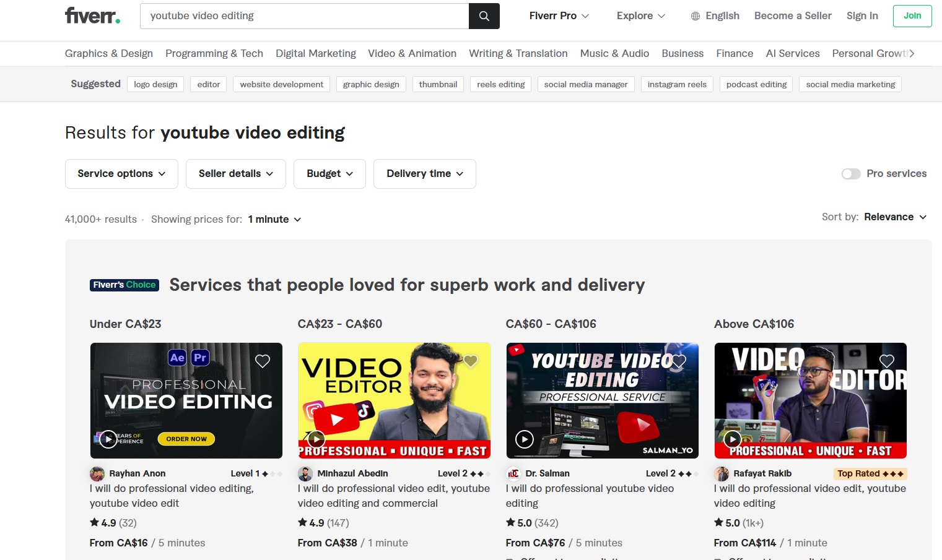
Task: Open the AI Services category
Action: [x=793, y=54]
